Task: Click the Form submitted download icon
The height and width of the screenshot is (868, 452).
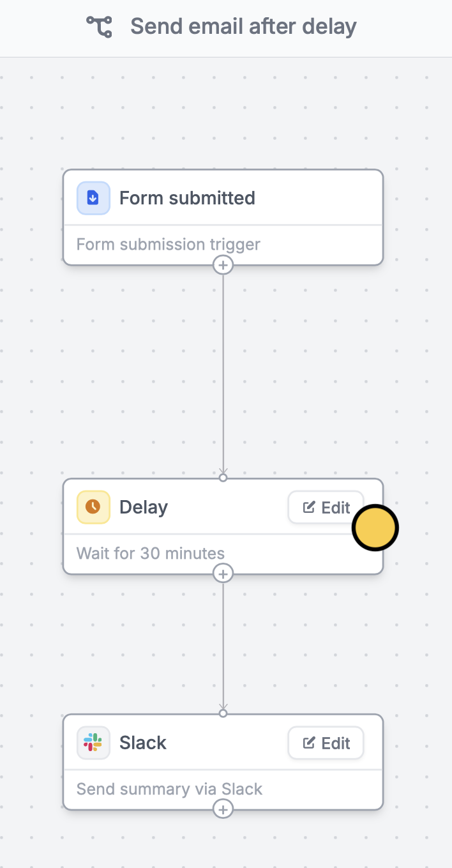Action: (93, 198)
